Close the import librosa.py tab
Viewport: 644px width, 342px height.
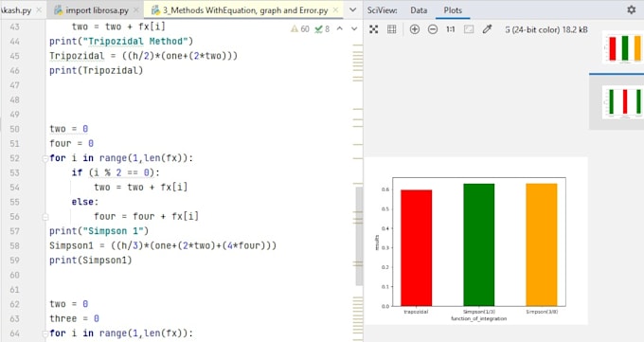click(x=136, y=9)
